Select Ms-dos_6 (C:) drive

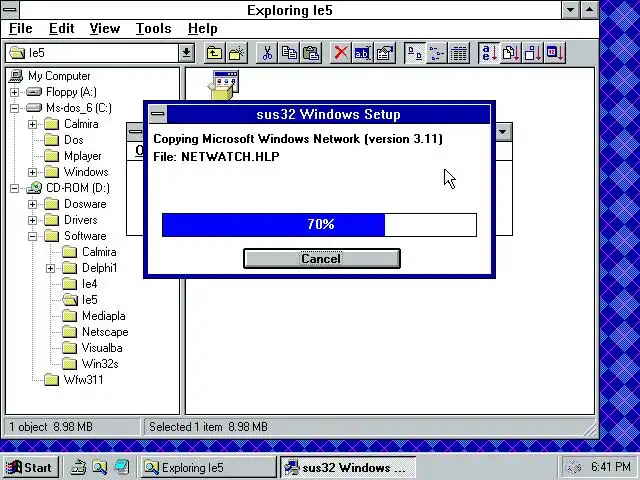coord(69,108)
